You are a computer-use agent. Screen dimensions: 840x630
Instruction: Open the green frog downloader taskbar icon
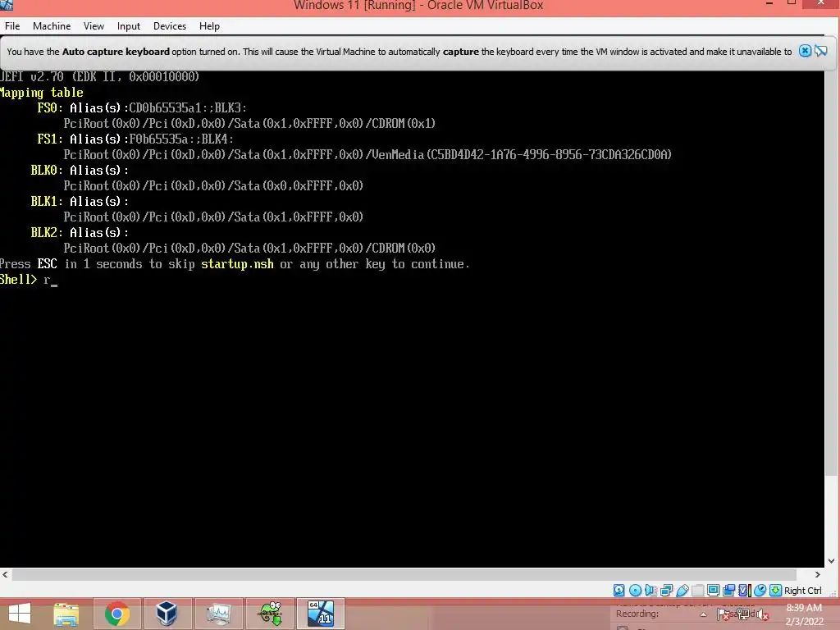click(x=270, y=614)
